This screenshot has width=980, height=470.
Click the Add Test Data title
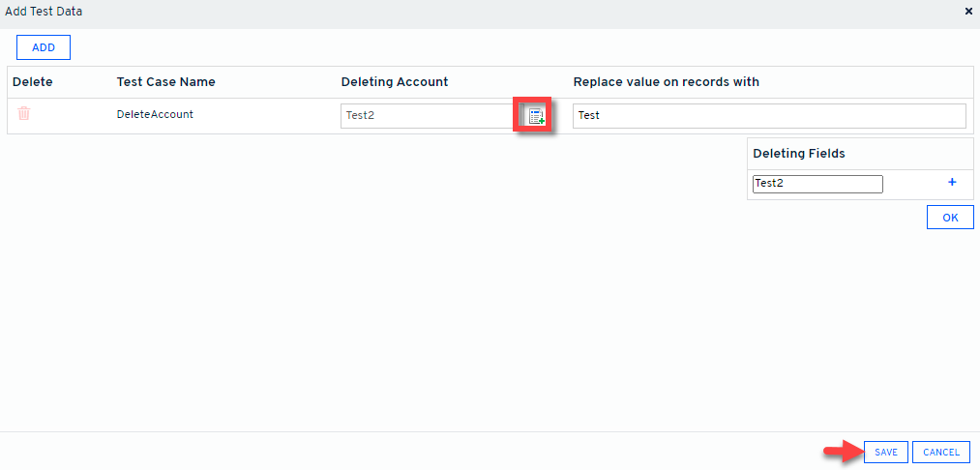click(44, 12)
